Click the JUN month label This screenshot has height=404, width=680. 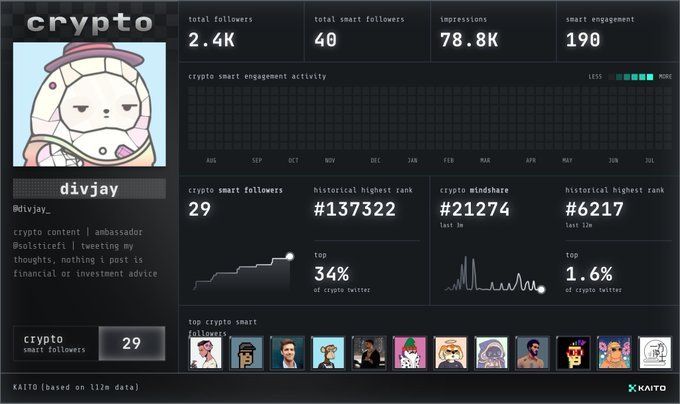(x=613, y=160)
